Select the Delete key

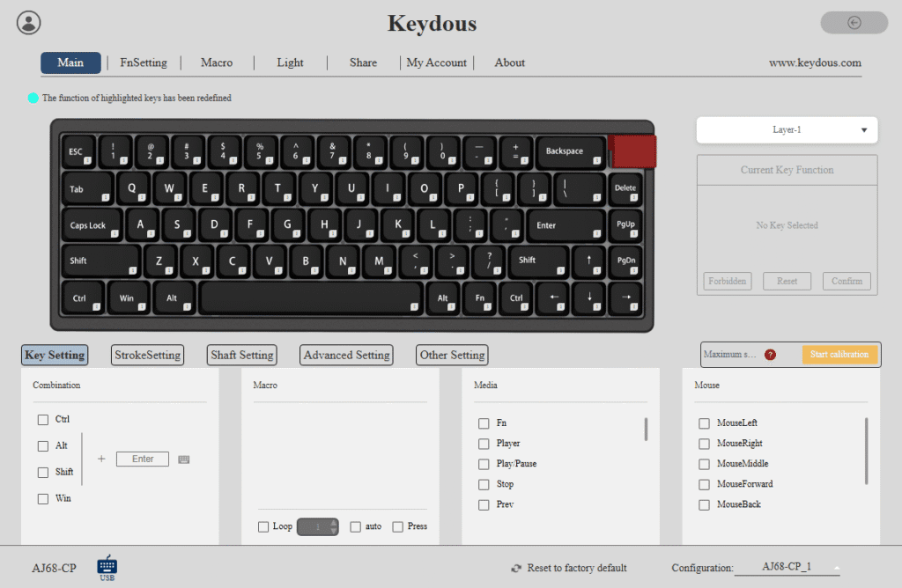625,188
